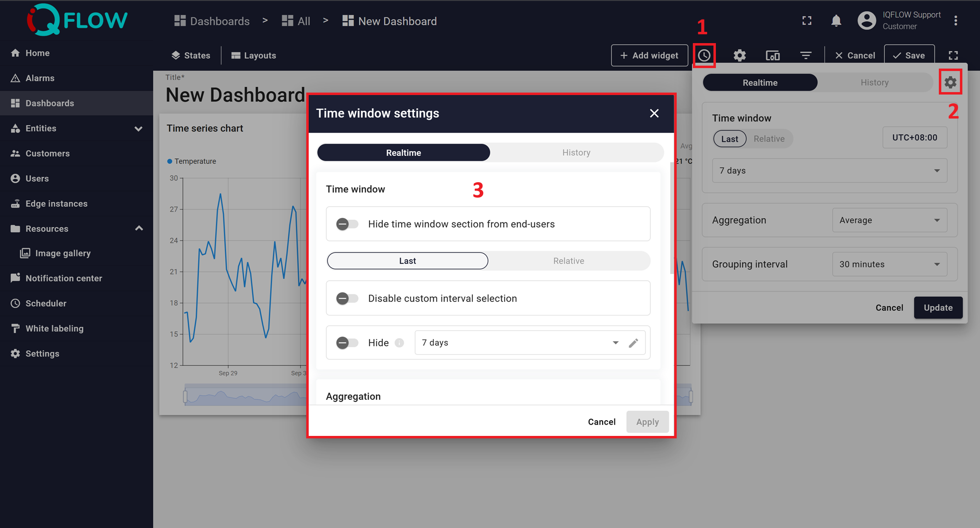Screen dimensions: 980x528
Task: Open the time window clock icon on toolbar
Action: 704,55
